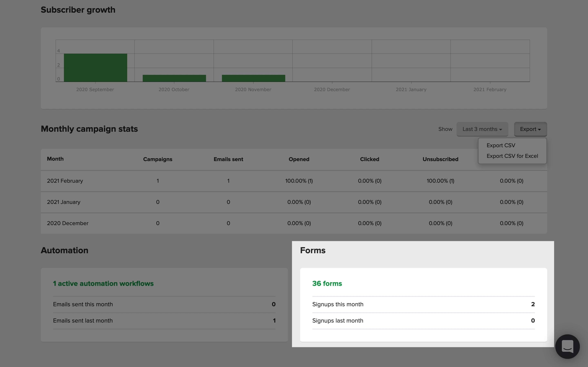
Task: Select the 2021 January table row
Action: click(63, 202)
